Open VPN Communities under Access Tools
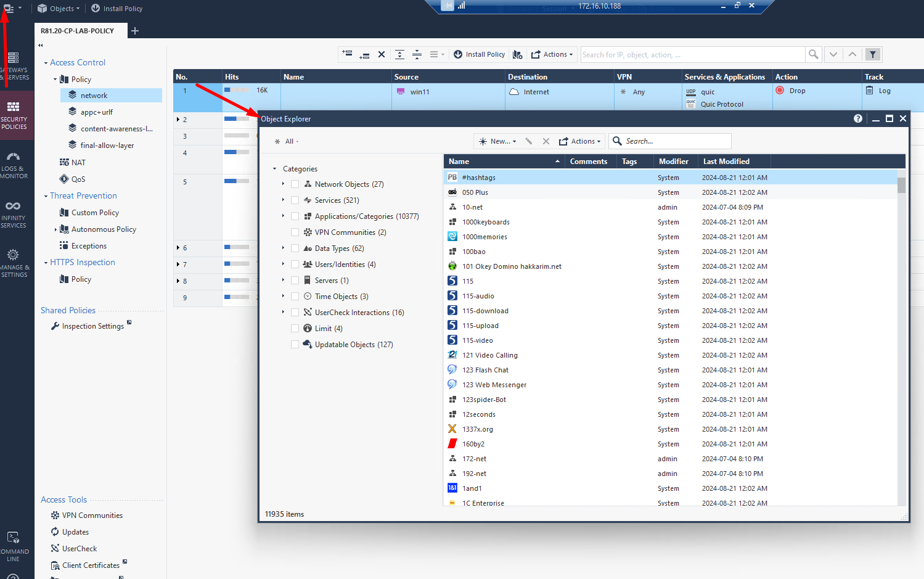The width and height of the screenshot is (924, 579). [92, 515]
